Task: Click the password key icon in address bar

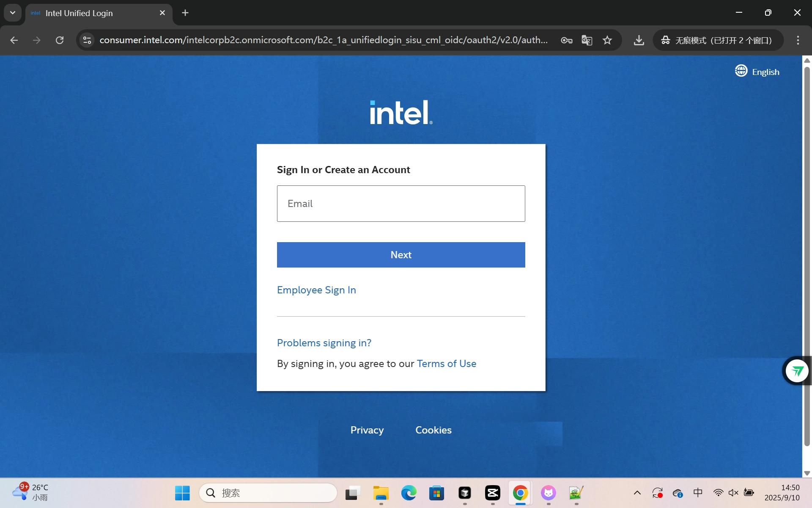Action: (566, 40)
